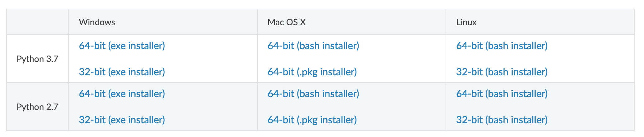This screenshot has height=137, width=644.
Task: Download Python 2.7 Windows 64-bit exe installer
Action: pyautogui.click(x=122, y=94)
